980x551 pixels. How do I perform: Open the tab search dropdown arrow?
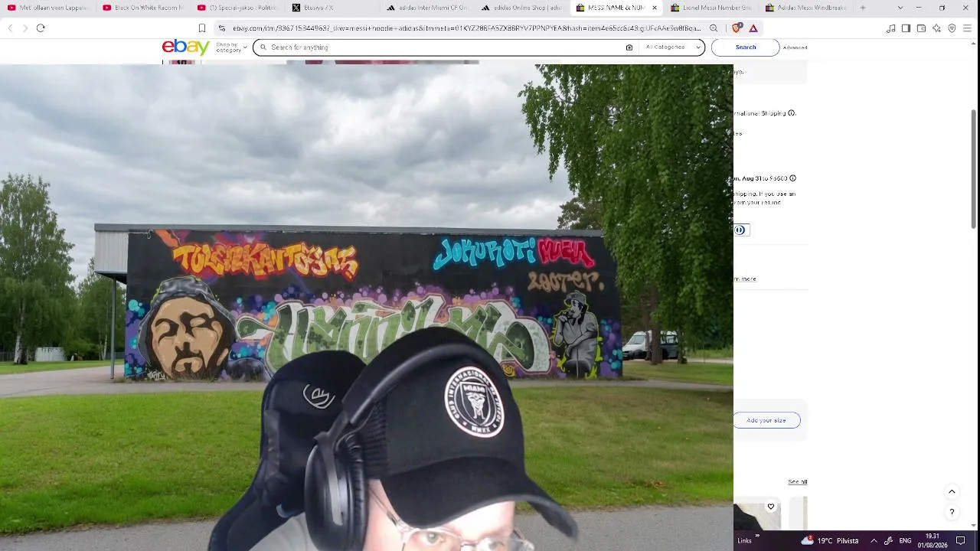pyautogui.click(x=899, y=8)
